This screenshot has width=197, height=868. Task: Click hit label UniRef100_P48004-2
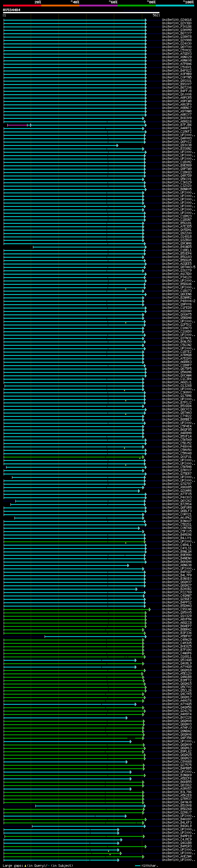[x=179, y=301]
